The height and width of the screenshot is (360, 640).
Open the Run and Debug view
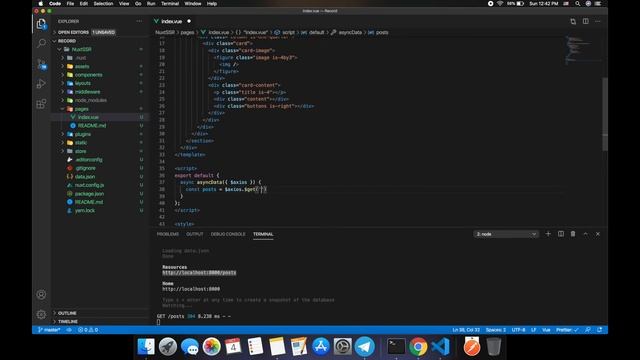[41, 84]
